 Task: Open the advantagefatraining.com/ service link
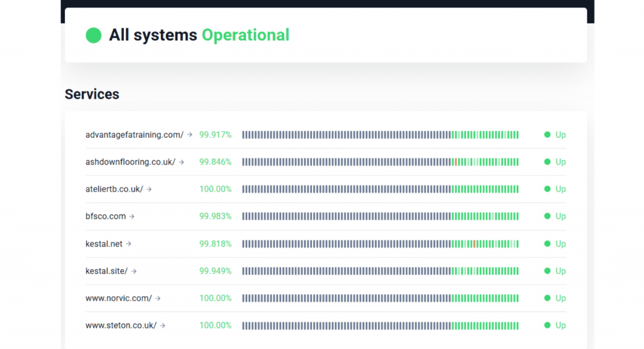coord(134,135)
